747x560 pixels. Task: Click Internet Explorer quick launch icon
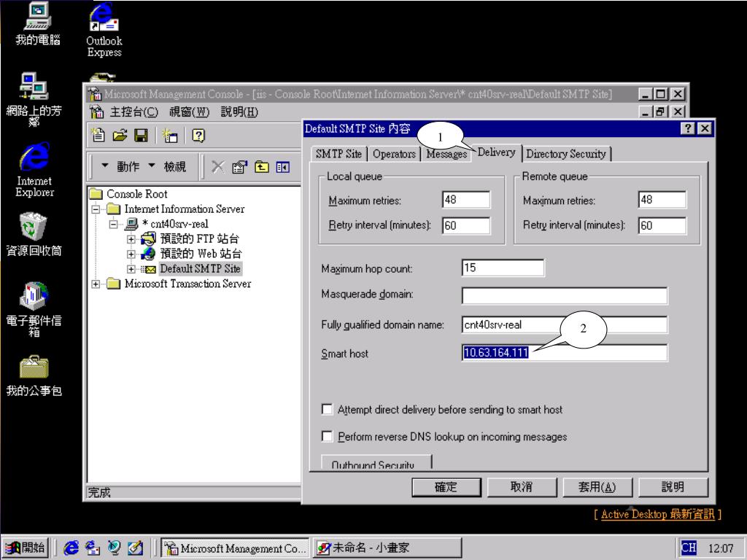(x=71, y=548)
